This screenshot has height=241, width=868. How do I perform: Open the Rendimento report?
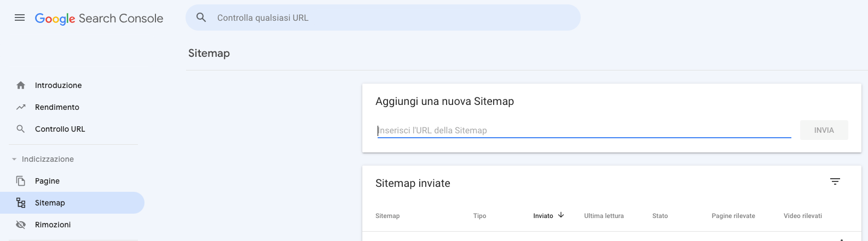point(57,107)
